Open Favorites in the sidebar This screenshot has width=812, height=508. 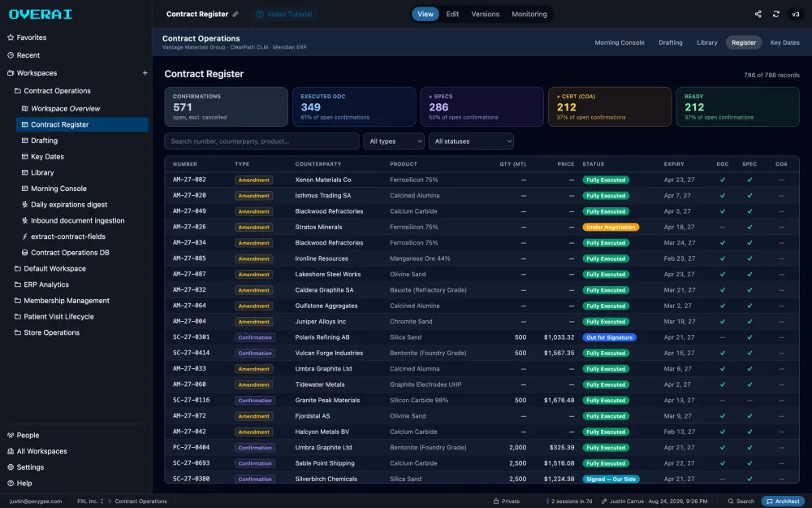click(27, 37)
